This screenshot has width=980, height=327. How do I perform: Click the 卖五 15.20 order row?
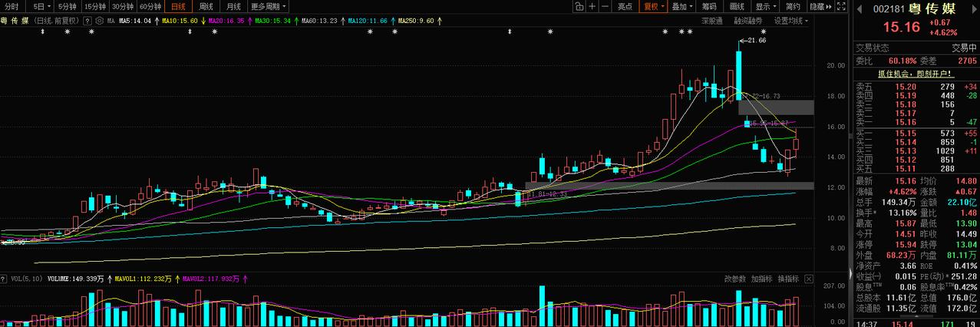click(x=917, y=87)
